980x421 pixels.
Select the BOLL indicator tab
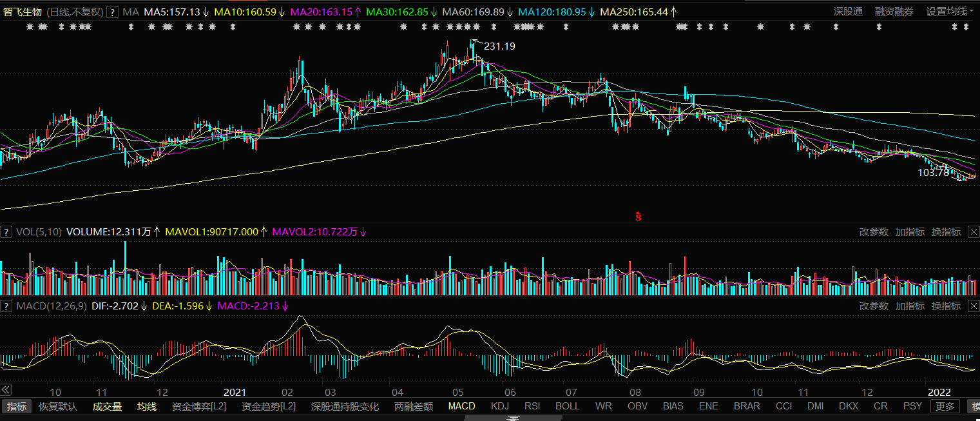point(568,406)
